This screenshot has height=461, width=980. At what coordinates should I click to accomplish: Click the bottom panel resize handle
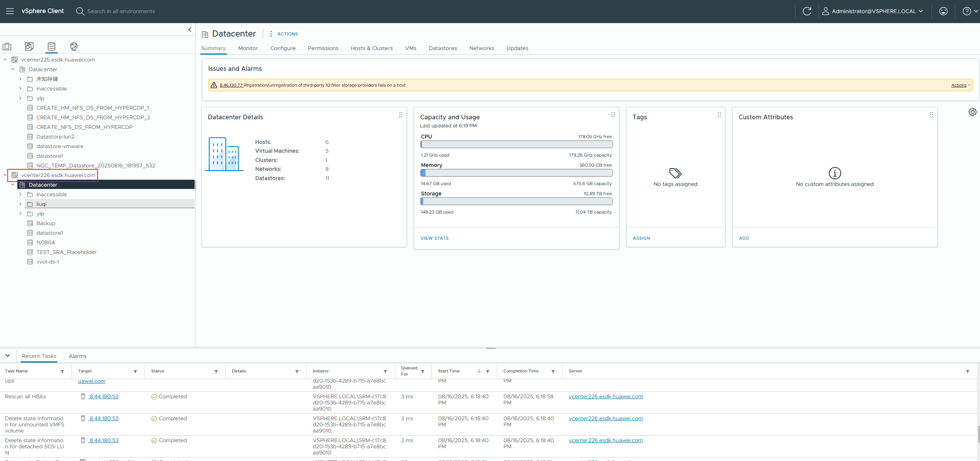click(x=491, y=348)
